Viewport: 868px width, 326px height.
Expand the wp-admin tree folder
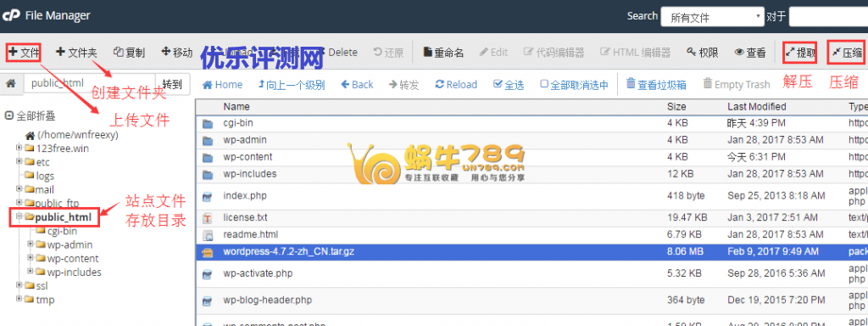[31, 244]
